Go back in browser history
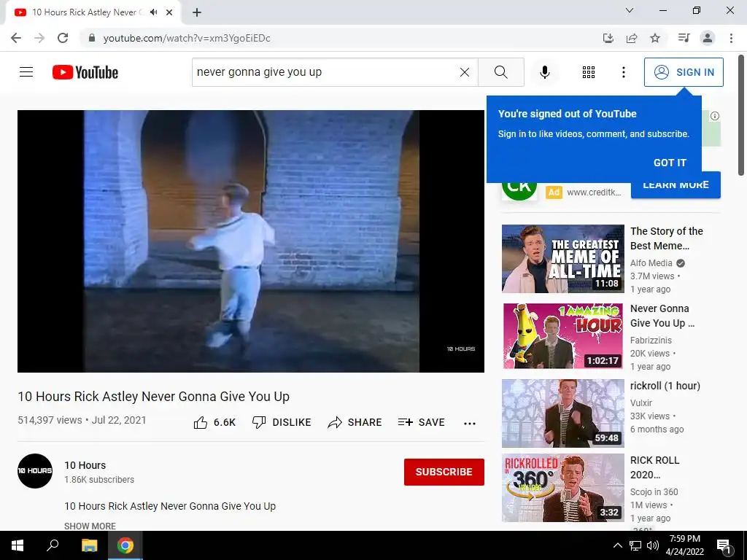Screen dimensions: 747x560 click(16, 38)
